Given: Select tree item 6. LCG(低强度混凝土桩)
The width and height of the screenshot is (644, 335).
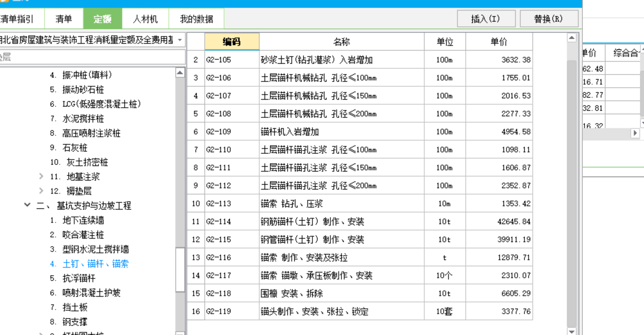Looking at the screenshot, I should point(95,104).
